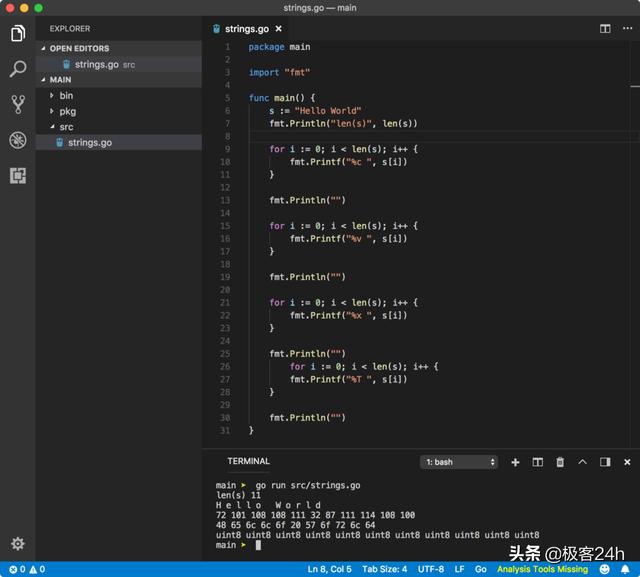Expand the pkg folder
The image size is (640, 577).
tap(118, 111)
